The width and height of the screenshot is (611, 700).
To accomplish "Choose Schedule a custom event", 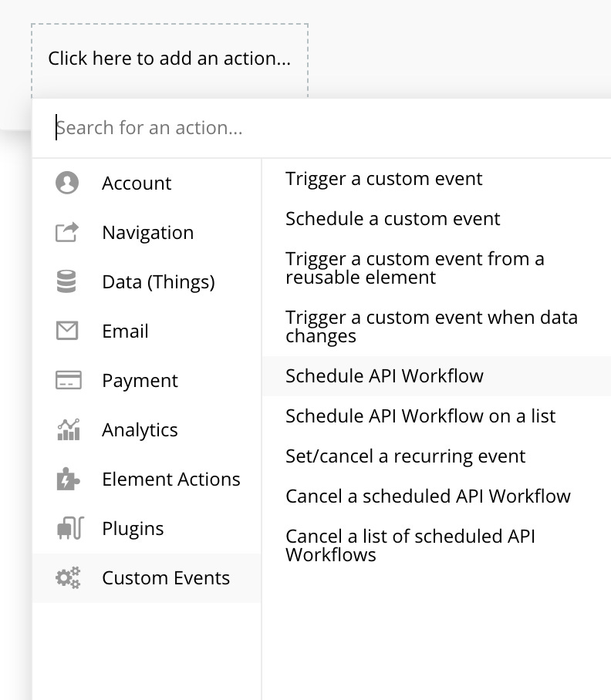I will point(437,219).
